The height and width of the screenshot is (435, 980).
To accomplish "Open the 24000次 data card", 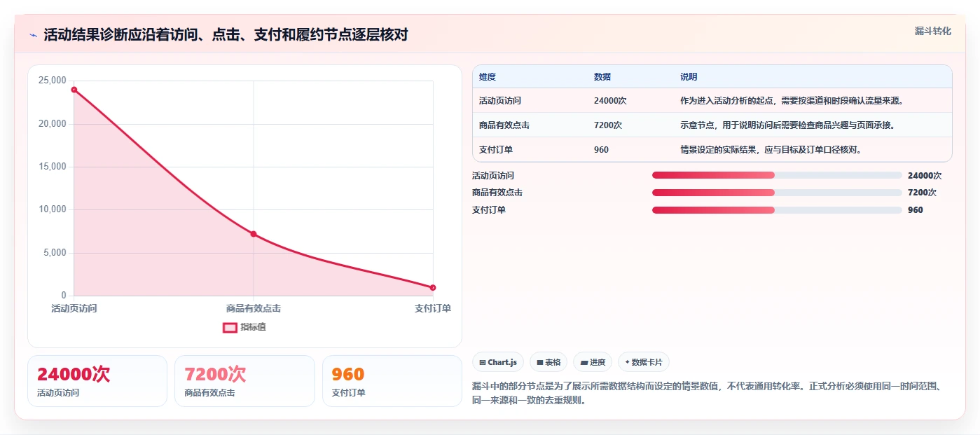I will coord(97,381).
